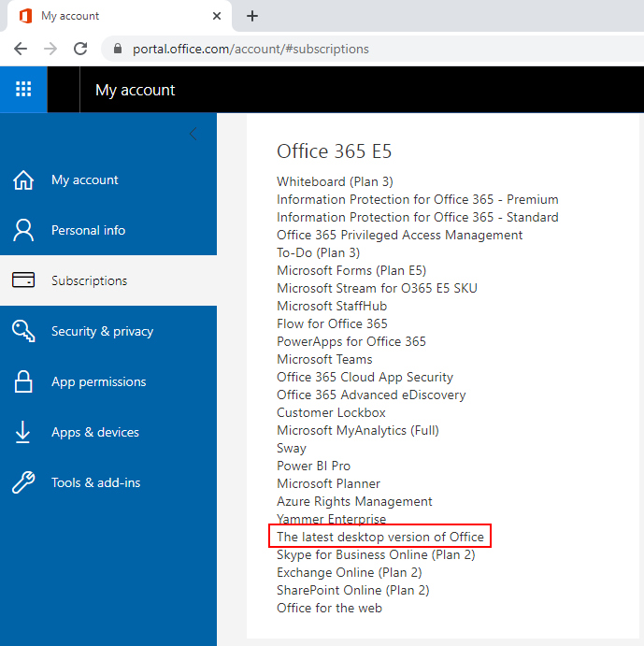The height and width of the screenshot is (646, 644).
Task: Click the lock icon for App permissions
Action: (x=23, y=381)
